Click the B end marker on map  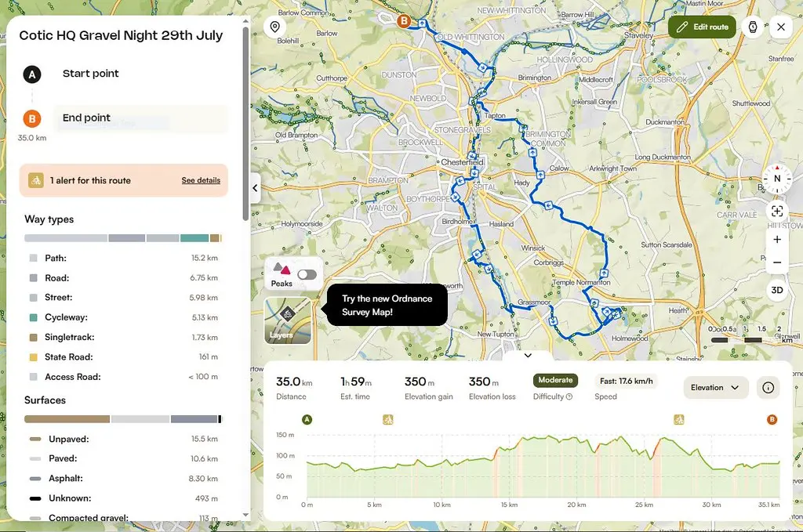click(x=404, y=21)
